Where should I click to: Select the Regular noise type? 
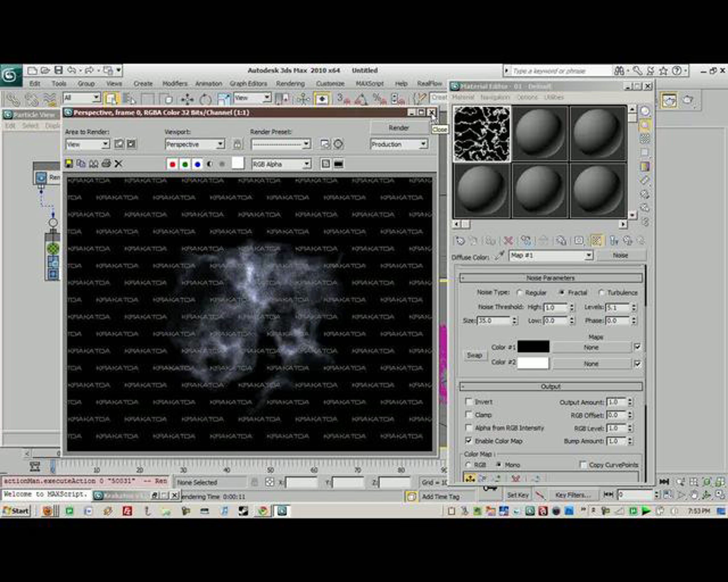[x=519, y=293]
